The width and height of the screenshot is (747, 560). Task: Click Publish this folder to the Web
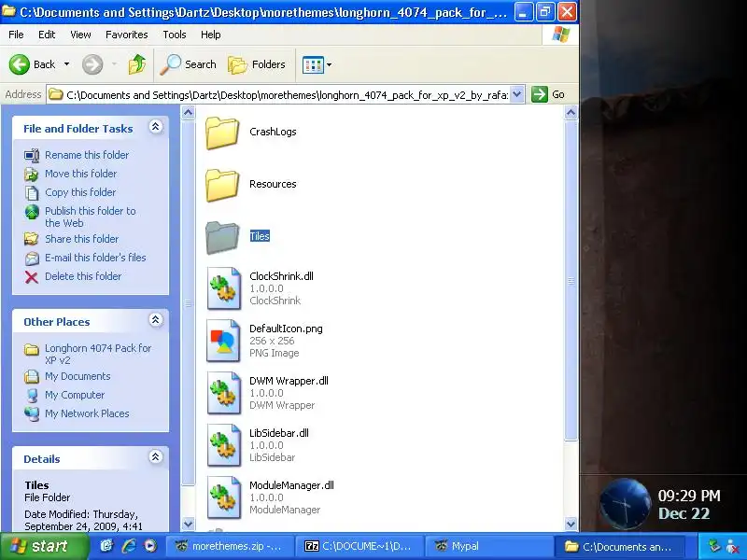coord(90,217)
